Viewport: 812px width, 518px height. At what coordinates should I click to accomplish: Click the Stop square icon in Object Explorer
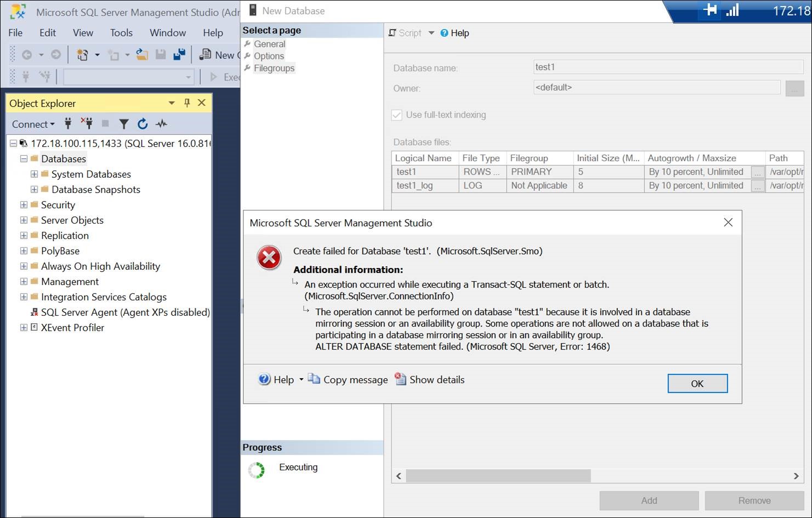coord(105,124)
